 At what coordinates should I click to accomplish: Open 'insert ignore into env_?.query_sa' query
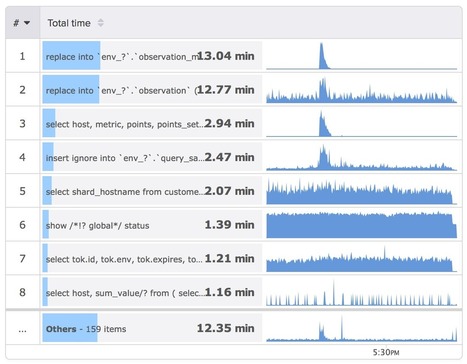(152, 157)
